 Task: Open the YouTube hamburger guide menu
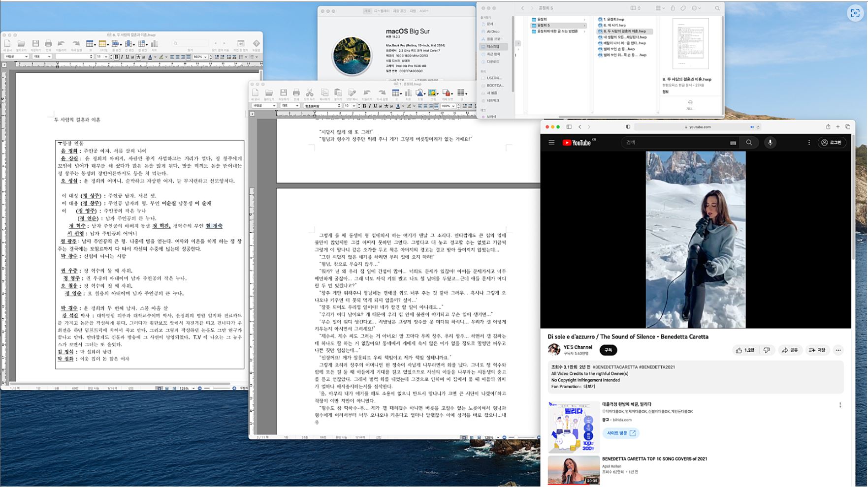551,143
